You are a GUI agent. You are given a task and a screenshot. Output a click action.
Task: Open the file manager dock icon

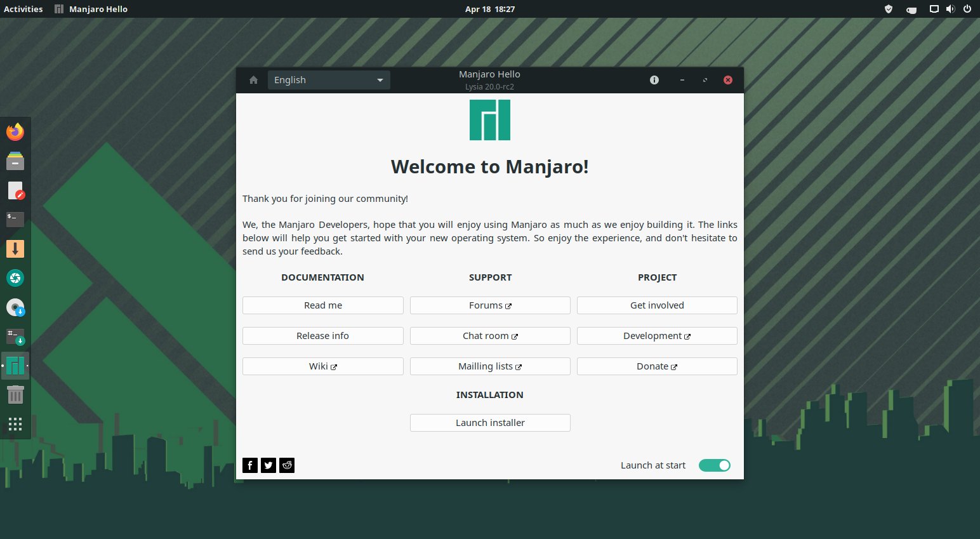coord(15,161)
